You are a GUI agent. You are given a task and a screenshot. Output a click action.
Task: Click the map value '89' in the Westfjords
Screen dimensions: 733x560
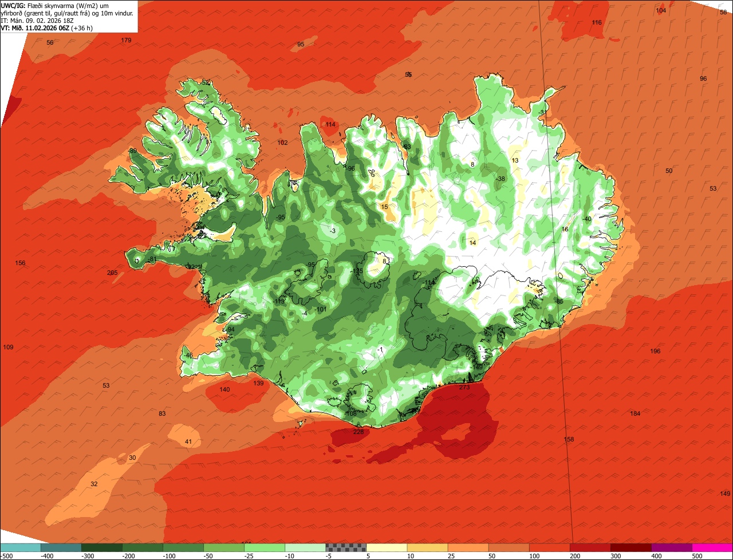coord(132,151)
